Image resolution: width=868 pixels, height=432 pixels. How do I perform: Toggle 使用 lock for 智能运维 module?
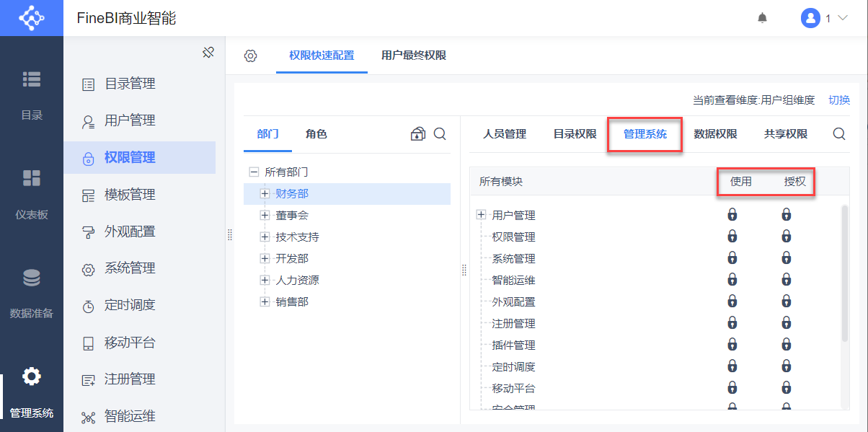tap(732, 280)
